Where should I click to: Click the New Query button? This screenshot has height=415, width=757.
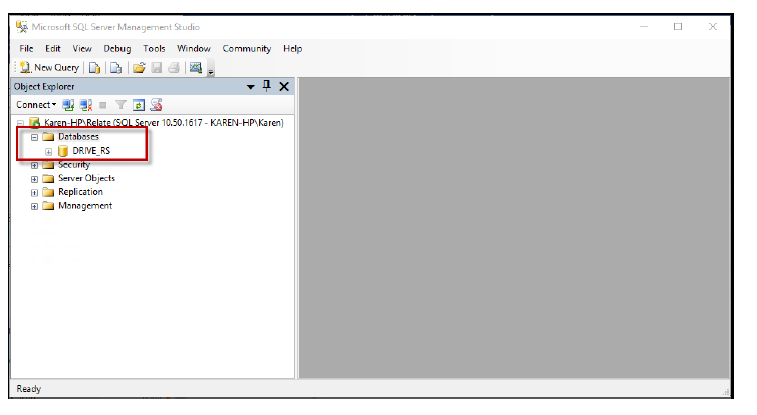[x=49, y=68]
